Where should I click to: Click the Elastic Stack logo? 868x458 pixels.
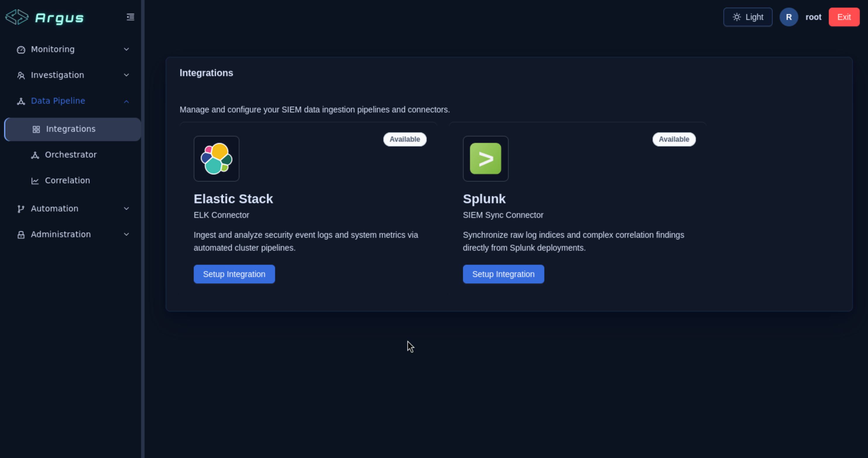pos(216,158)
